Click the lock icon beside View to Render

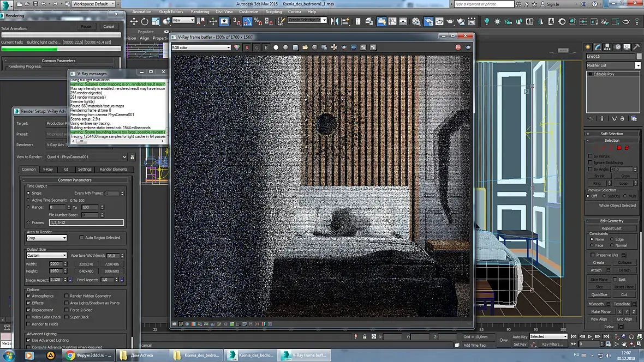point(132,157)
